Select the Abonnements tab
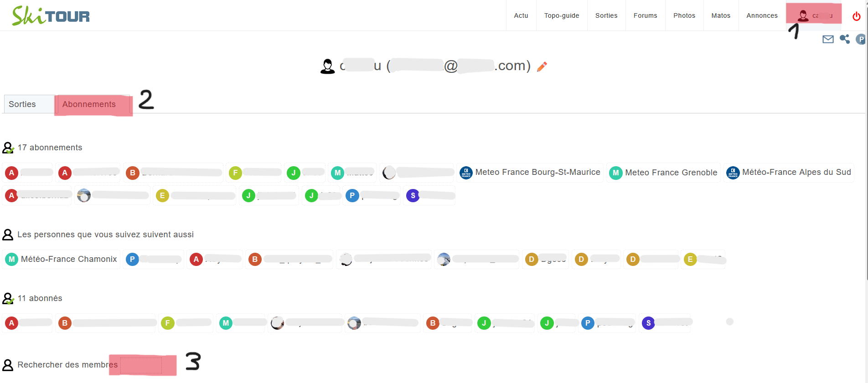The image size is (868, 383). pos(89,104)
